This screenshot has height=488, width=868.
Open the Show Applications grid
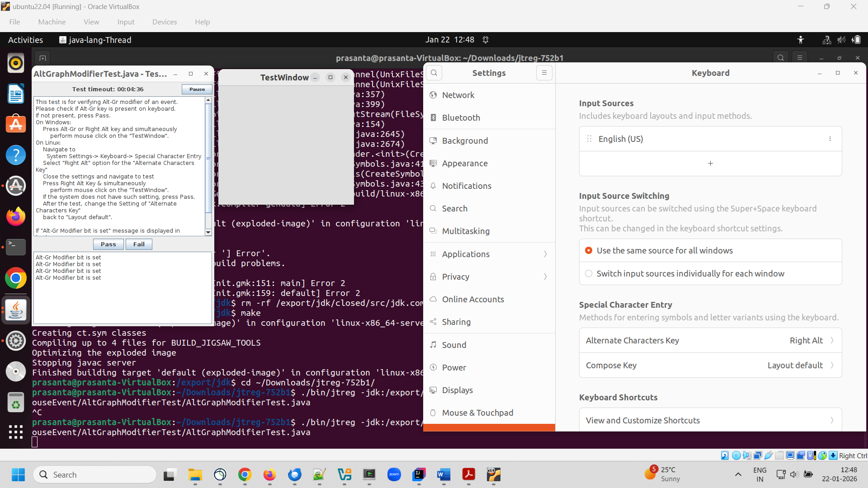click(x=16, y=432)
